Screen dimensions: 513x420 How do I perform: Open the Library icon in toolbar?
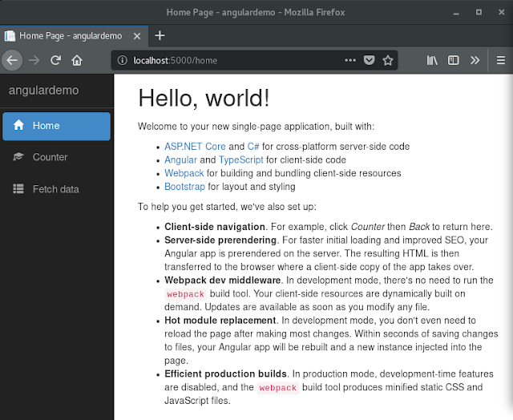click(432, 60)
